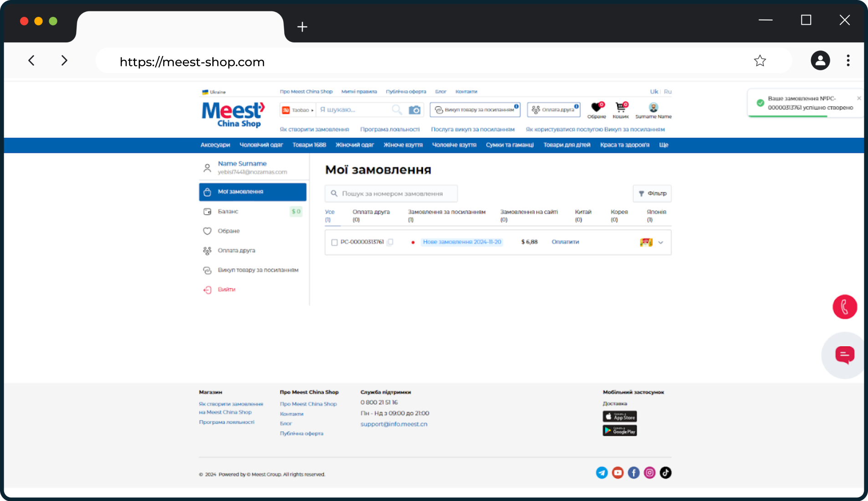868x501 pixels.
Task: Go back with browser back arrow
Action: click(x=31, y=61)
